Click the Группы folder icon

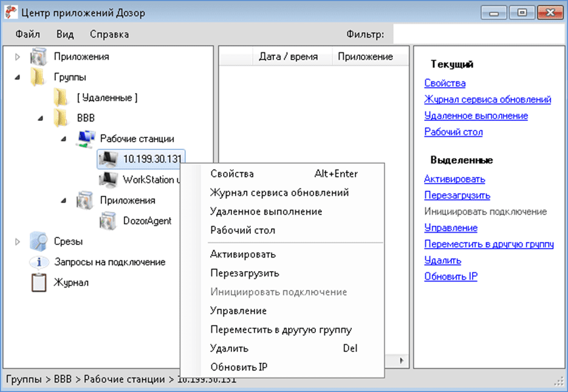(x=38, y=77)
